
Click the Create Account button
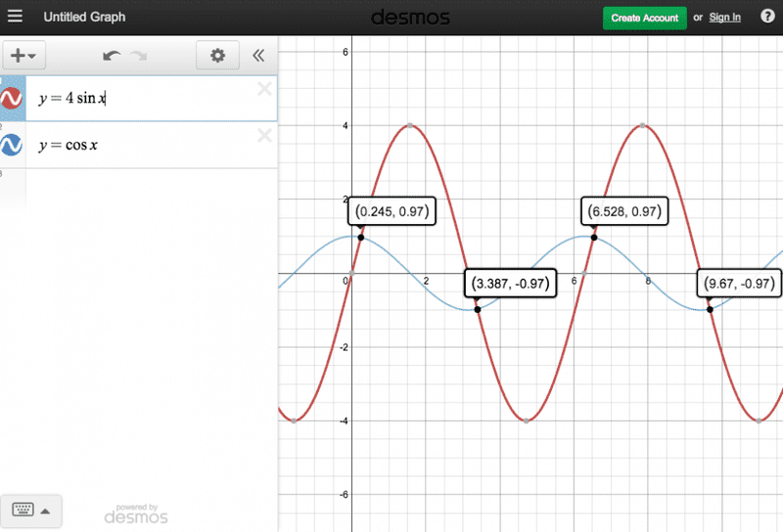pyautogui.click(x=644, y=18)
